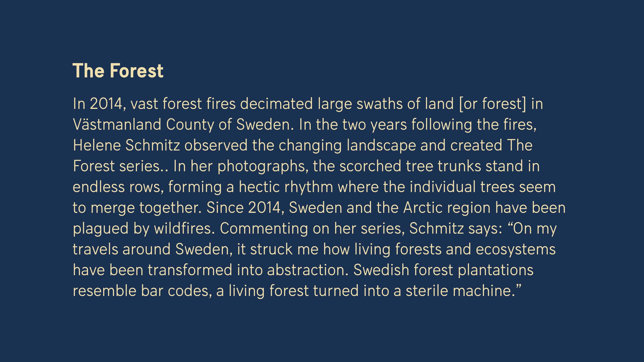Click the heading "The Forest"
The image size is (644, 362).
118,71
